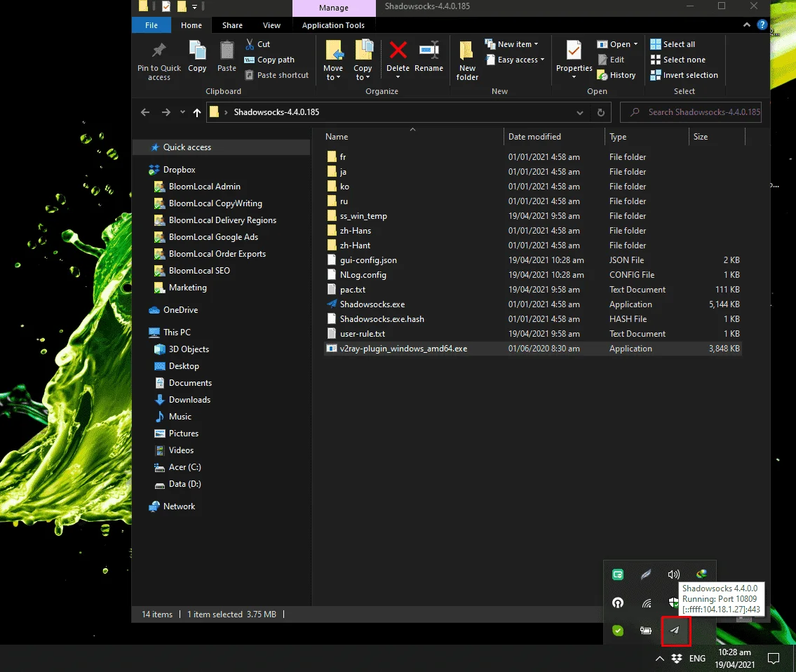This screenshot has height=672, width=796.
Task: Open the Easy access dropdown
Action: tap(515, 60)
